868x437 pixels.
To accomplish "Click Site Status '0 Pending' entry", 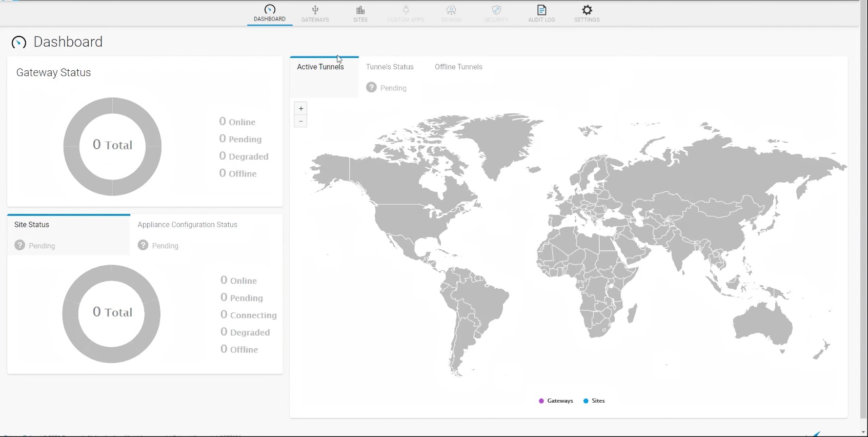I will [242, 297].
